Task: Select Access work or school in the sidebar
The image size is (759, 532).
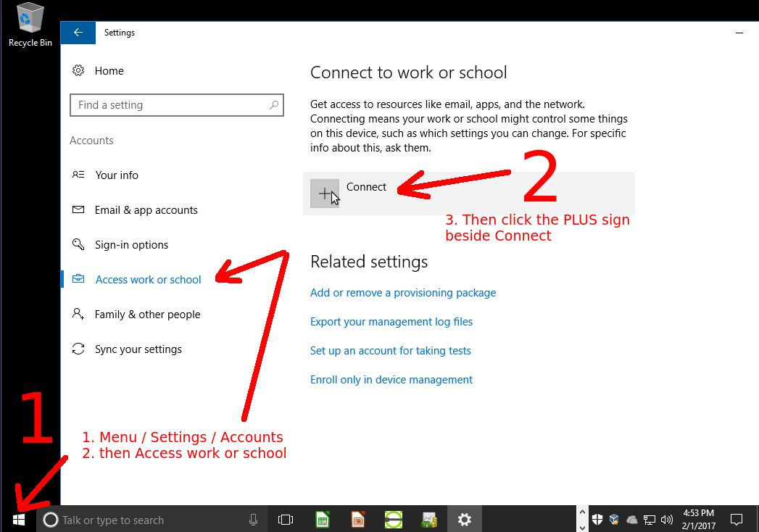Action: pyautogui.click(x=148, y=279)
